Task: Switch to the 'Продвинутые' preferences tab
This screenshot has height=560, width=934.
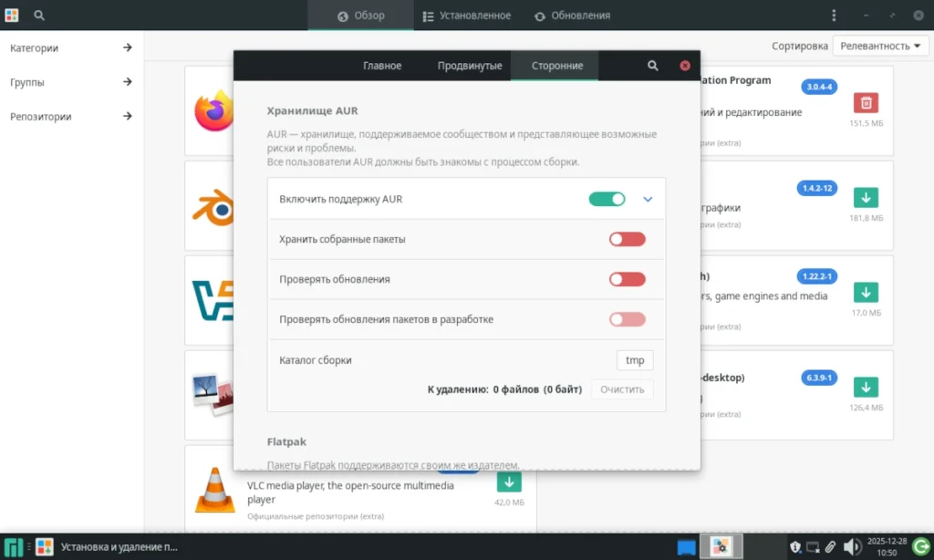Action: [x=470, y=66]
